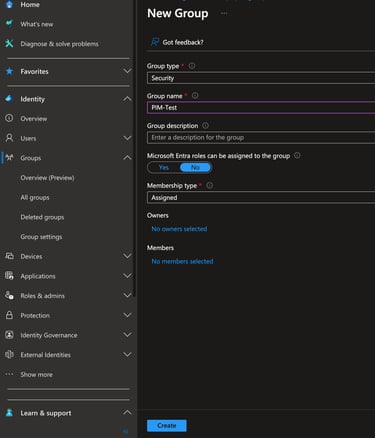Click the Favorites star icon
The image size is (375, 438).
click(x=9, y=71)
